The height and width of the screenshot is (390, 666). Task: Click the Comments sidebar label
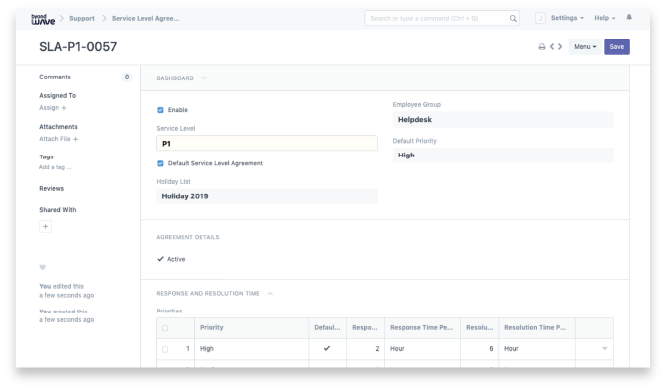[55, 77]
